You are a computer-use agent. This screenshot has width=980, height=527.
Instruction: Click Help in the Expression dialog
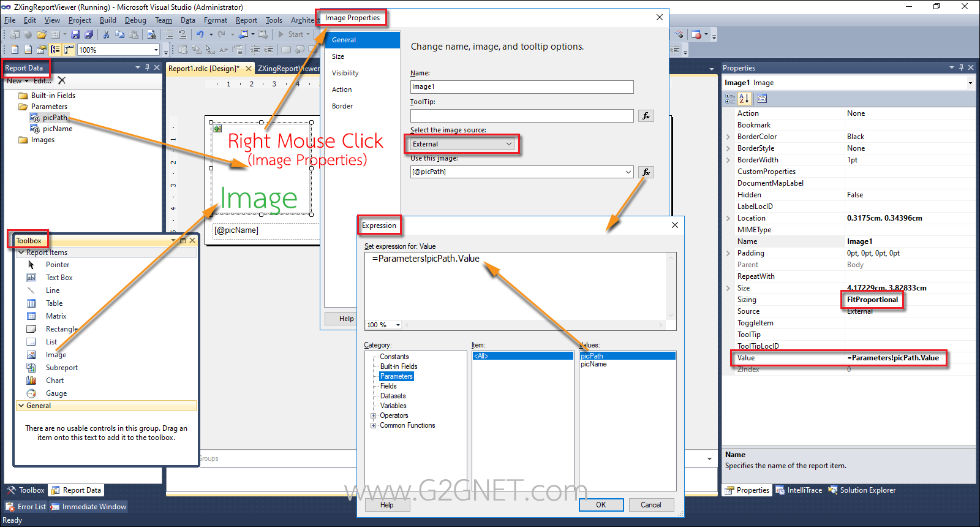386,505
